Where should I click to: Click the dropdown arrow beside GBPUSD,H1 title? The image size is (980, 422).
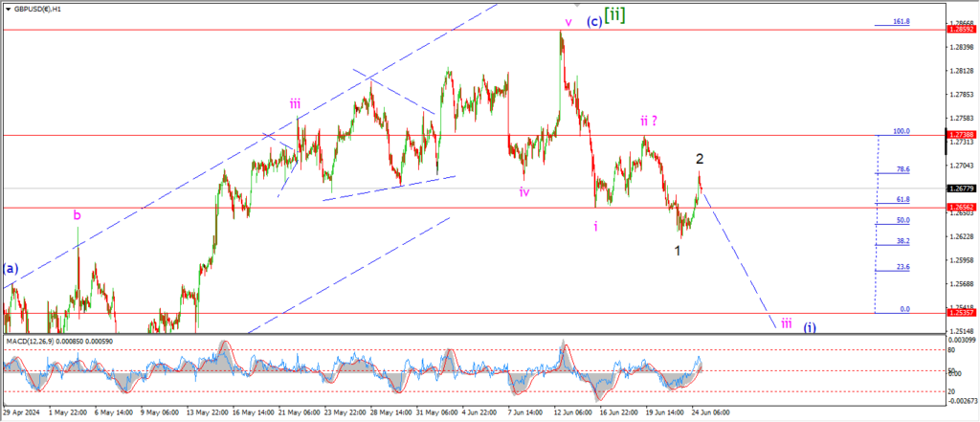click(7, 7)
